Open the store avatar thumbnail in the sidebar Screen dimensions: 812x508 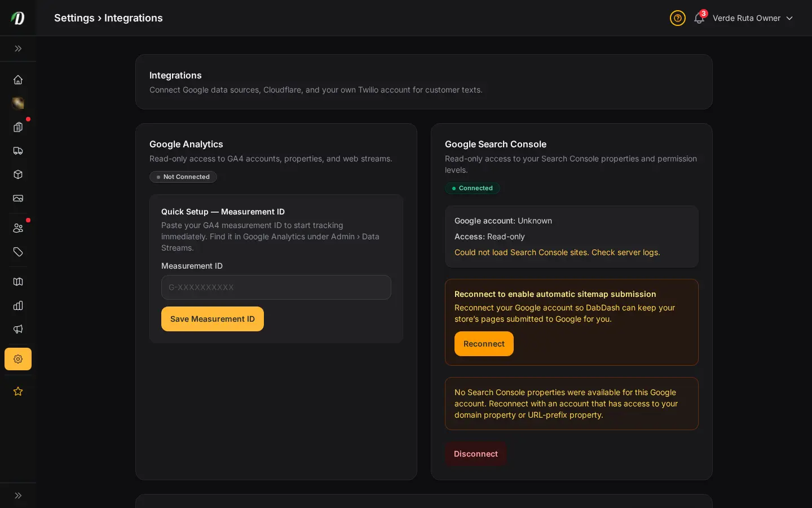pyautogui.click(x=18, y=103)
